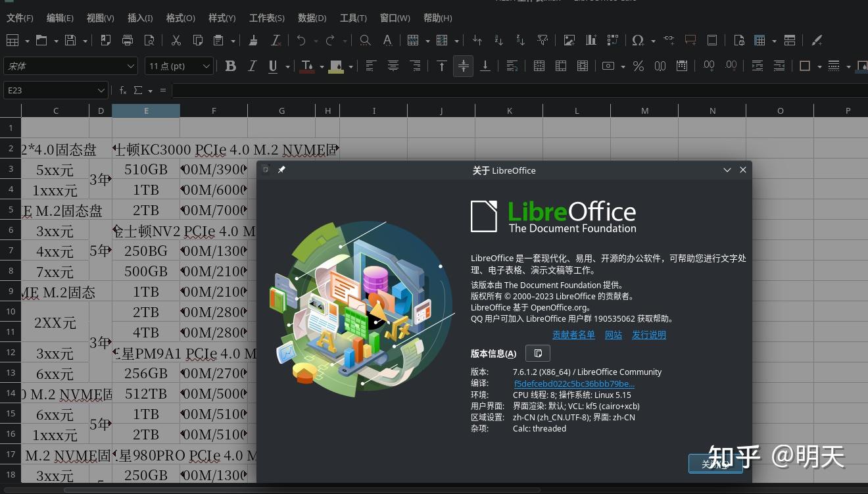Click the build hash link f5defcebd022c5bc36bbb79be
868x494 pixels.
(573, 383)
